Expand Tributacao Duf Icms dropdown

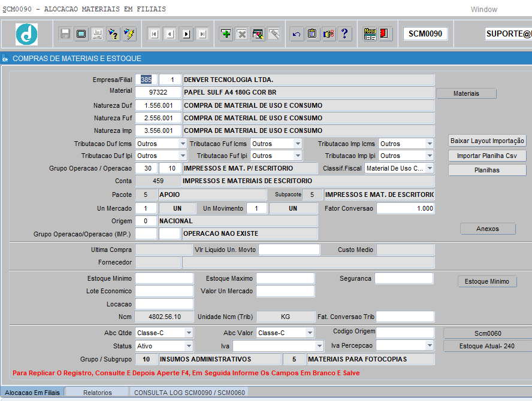pyautogui.click(x=183, y=144)
